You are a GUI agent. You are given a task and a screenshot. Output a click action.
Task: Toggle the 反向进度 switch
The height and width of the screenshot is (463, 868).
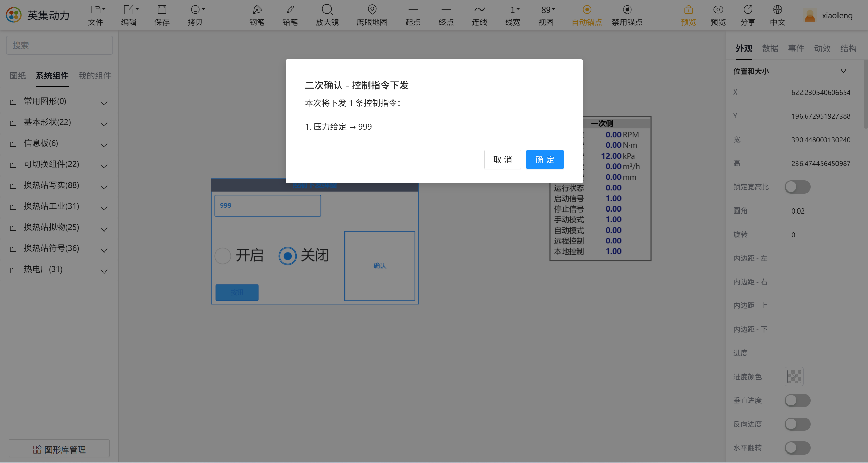point(797,424)
